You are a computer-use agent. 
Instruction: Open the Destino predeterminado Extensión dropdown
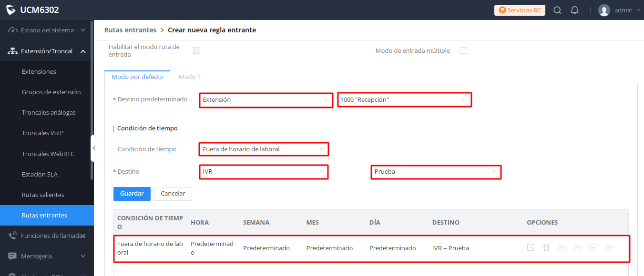point(266,100)
